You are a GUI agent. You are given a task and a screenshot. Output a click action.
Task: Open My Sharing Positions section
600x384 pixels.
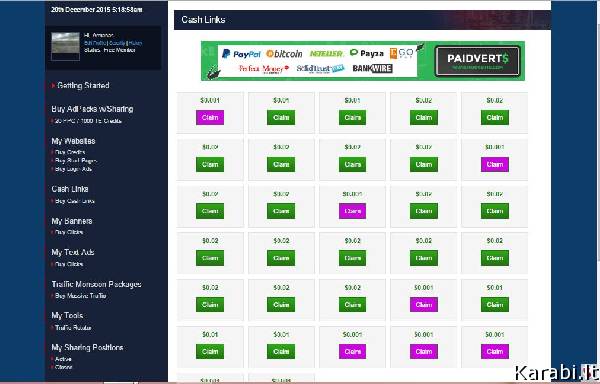(x=87, y=348)
